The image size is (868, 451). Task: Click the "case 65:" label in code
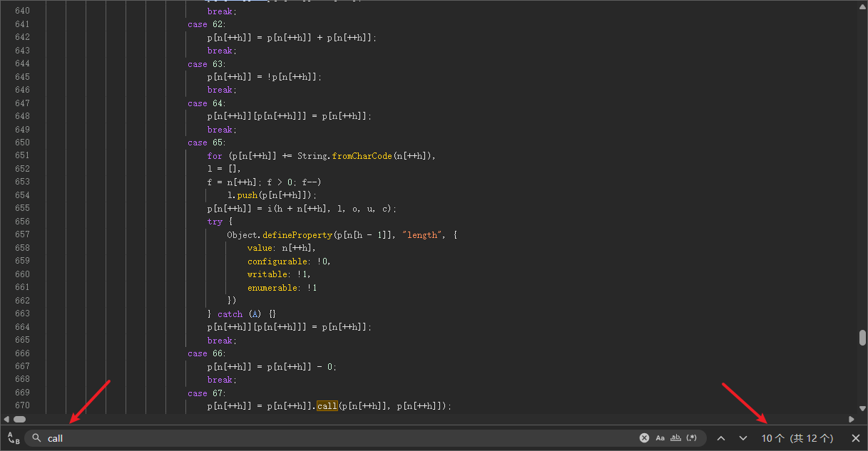coord(207,142)
